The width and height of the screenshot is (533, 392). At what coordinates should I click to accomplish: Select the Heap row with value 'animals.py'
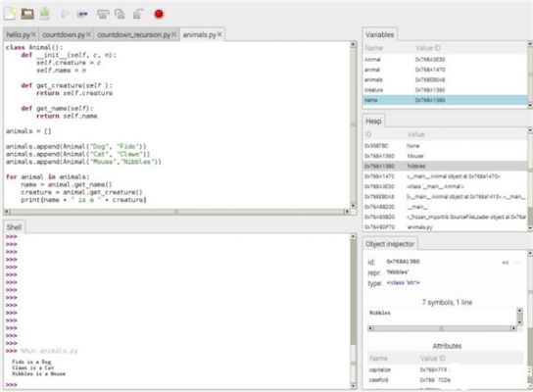(445, 227)
